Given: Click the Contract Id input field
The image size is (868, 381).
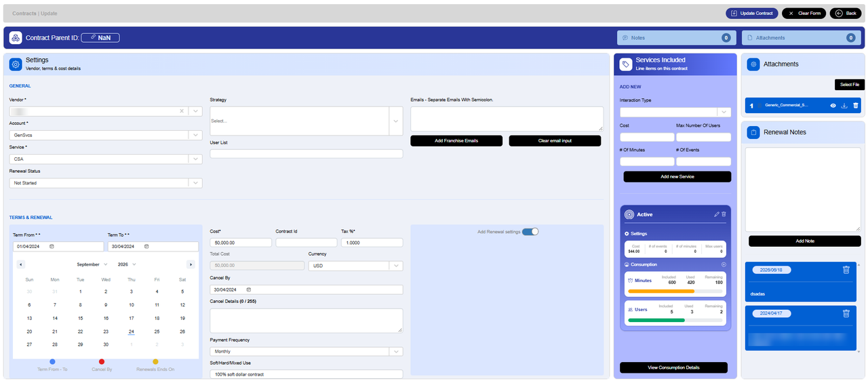Looking at the screenshot, I should click(307, 243).
